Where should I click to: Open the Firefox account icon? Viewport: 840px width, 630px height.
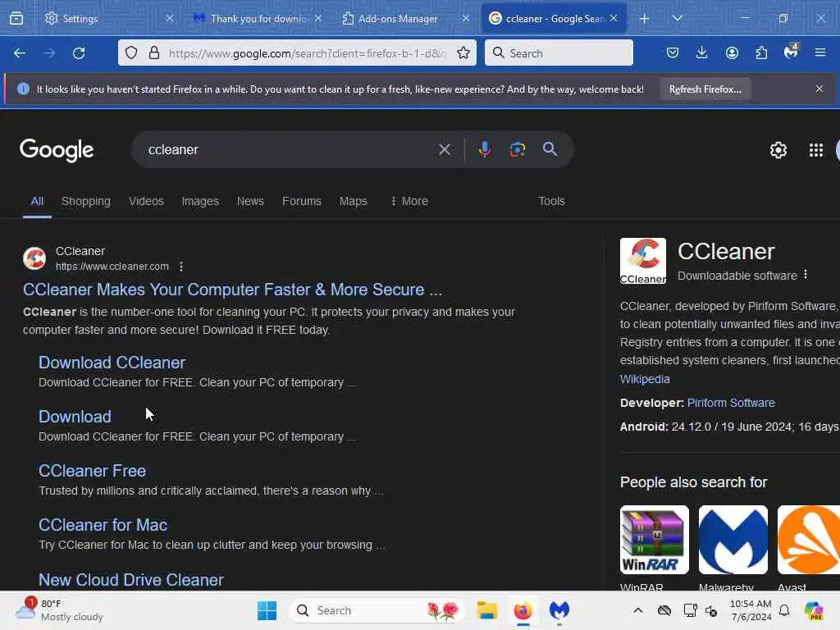(732, 52)
